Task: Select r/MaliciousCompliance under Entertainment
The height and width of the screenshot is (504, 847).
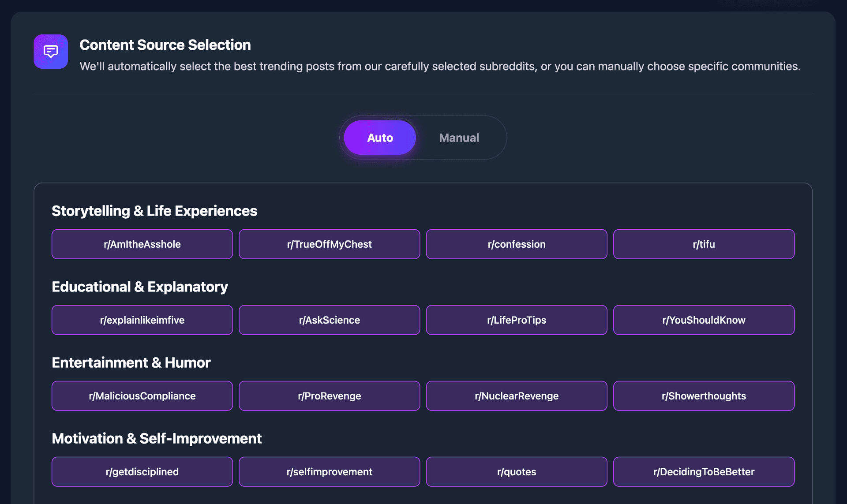Action: click(142, 396)
